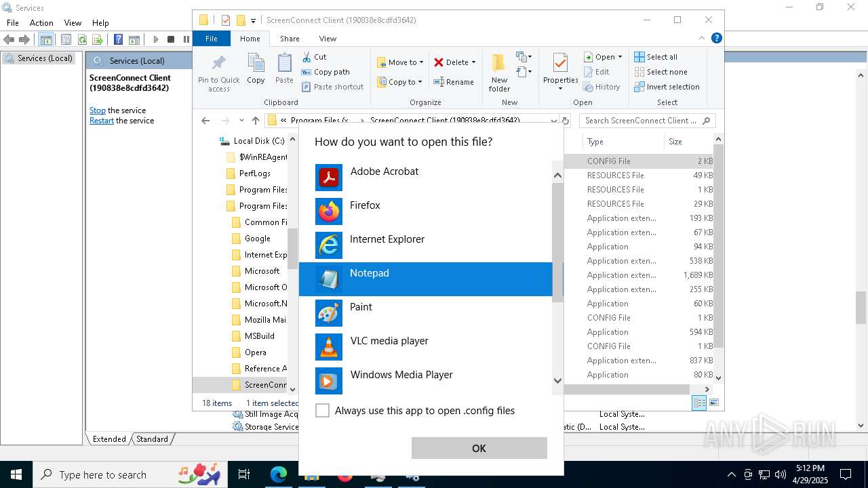Click the app list scrollbar down arrow

point(557,381)
